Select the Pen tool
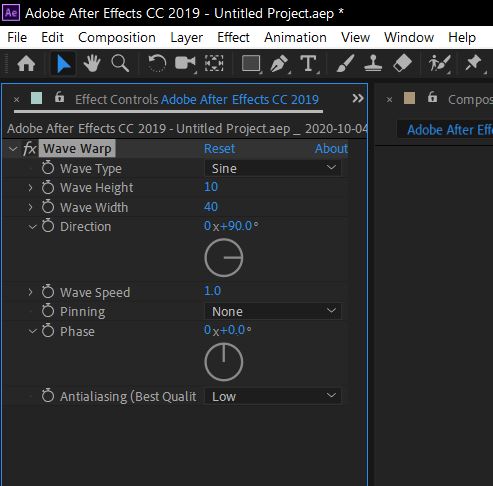The width and height of the screenshot is (493, 486). [x=279, y=63]
